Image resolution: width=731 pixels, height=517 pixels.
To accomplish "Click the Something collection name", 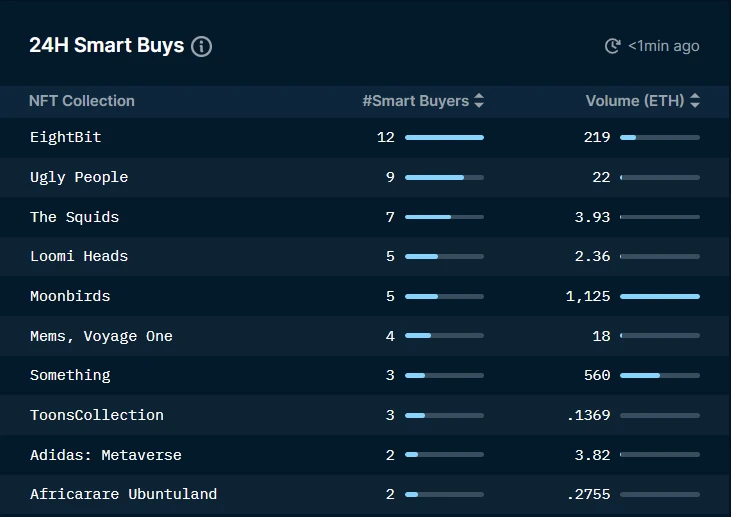I will 70,375.
